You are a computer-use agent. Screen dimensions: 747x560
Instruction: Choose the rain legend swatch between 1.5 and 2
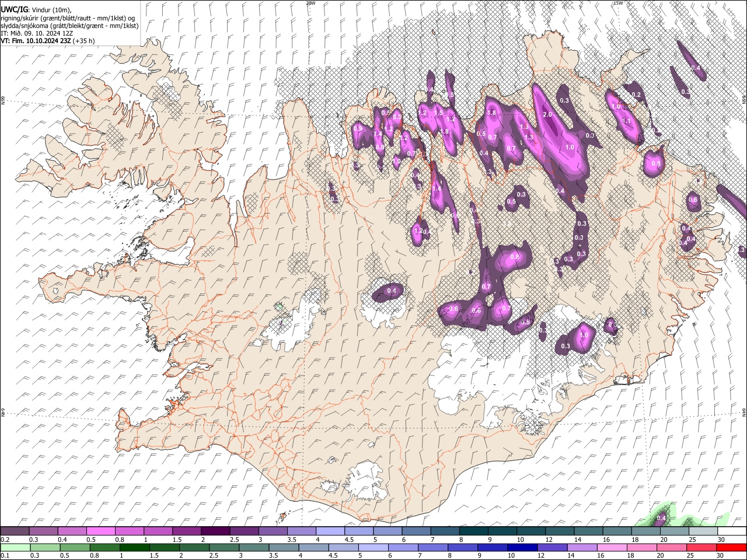[164, 547]
